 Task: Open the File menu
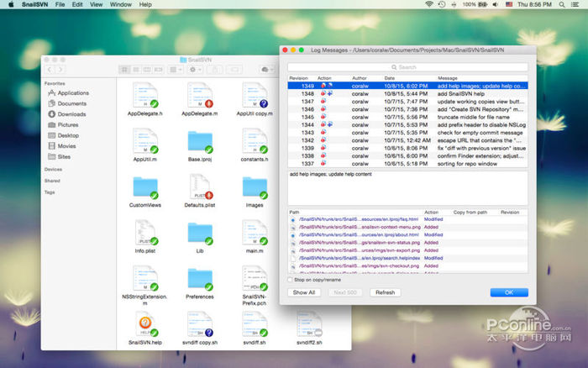60,4
